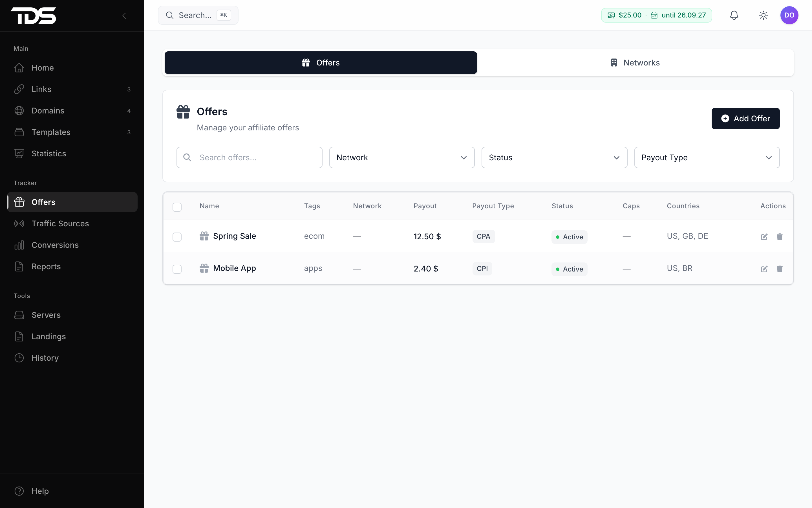The height and width of the screenshot is (508, 812).
Task: Open notifications bell
Action: point(734,15)
